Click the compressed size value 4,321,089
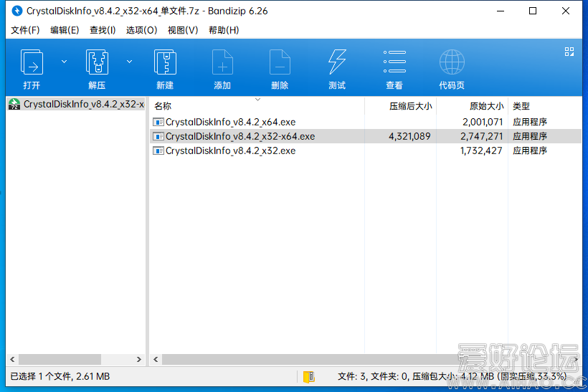The width and height of the screenshot is (588, 392). click(x=409, y=136)
